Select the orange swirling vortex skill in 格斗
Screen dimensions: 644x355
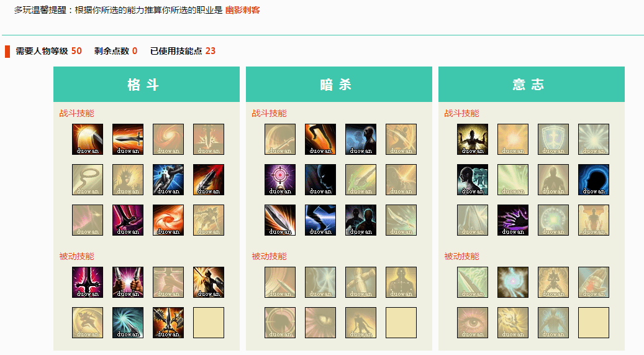click(168, 220)
